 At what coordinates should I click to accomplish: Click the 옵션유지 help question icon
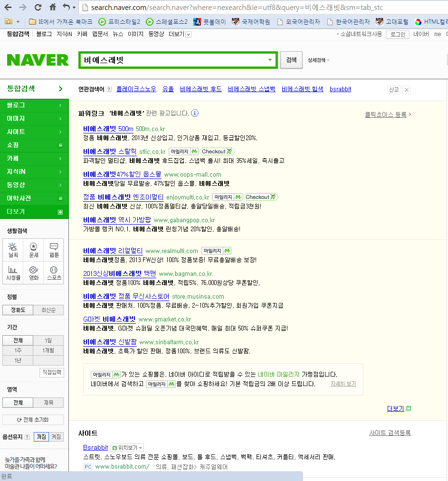coord(27,437)
